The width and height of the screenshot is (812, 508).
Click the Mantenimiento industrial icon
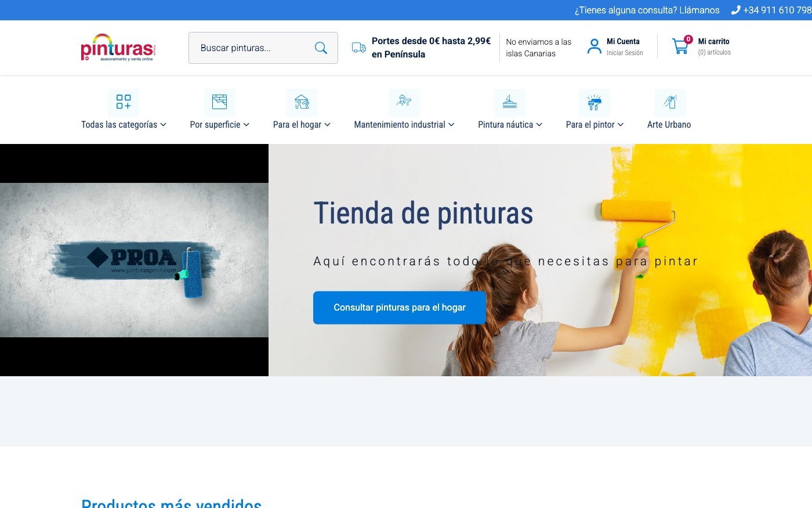coord(404,101)
